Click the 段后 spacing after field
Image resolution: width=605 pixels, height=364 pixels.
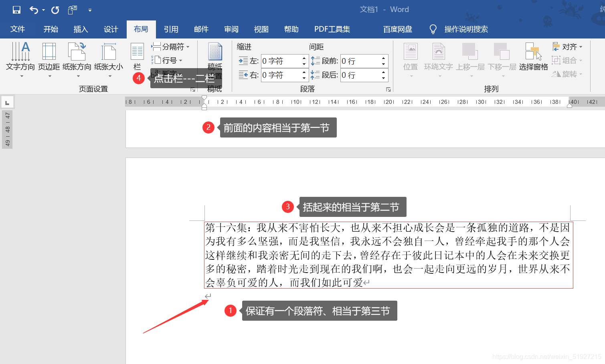pyautogui.click(x=360, y=75)
